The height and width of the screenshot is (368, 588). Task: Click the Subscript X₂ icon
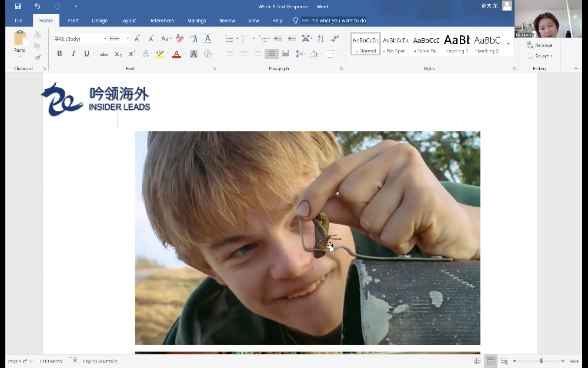pyautogui.click(x=118, y=54)
